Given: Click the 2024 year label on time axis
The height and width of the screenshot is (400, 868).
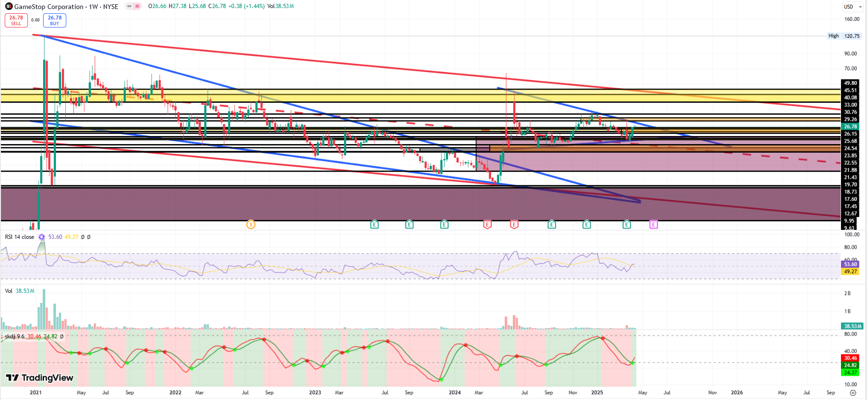Looking at the screenshot, I should click(455, 392).
